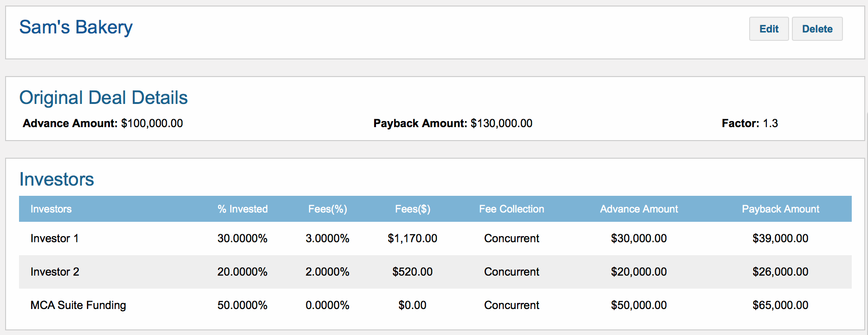Select the $0.00 fees cell
The width and height of the screenshot is (868, 335).
click(413, 305)
